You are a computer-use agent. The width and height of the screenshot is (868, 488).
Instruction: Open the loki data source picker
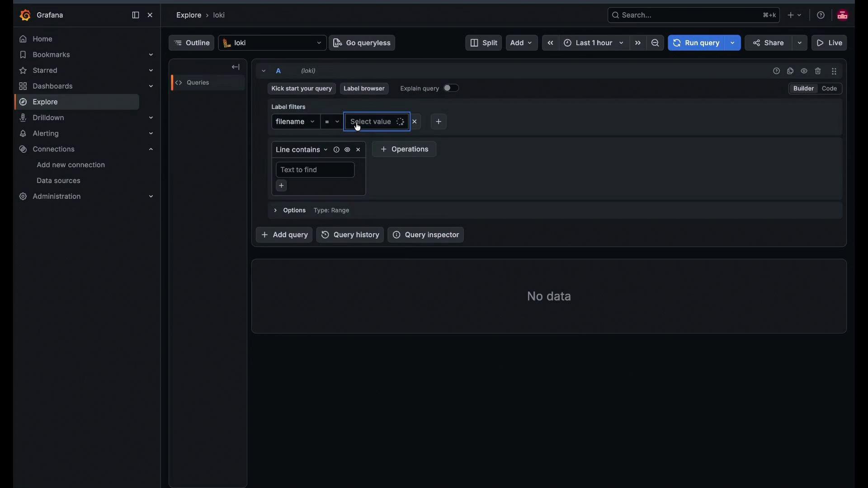273,43
